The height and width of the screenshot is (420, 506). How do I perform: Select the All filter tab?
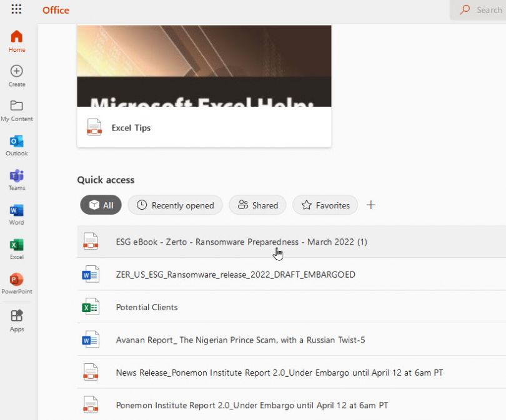tap(100, 205)
